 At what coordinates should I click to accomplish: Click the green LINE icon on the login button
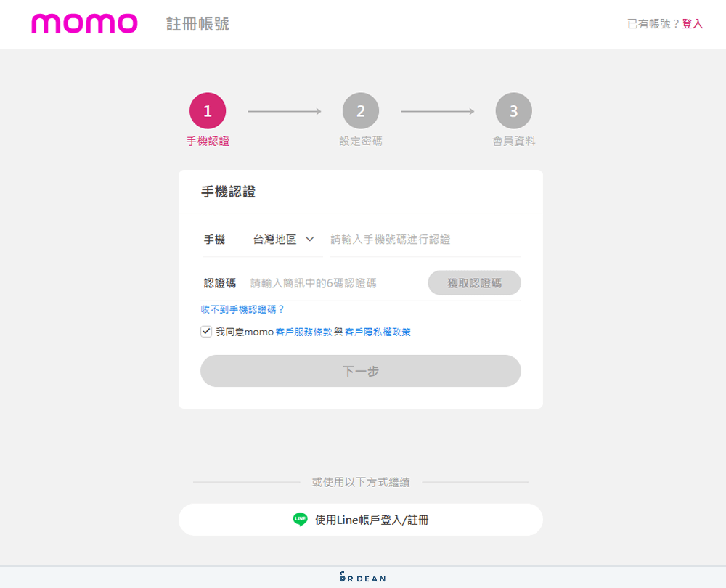point(301,519)
